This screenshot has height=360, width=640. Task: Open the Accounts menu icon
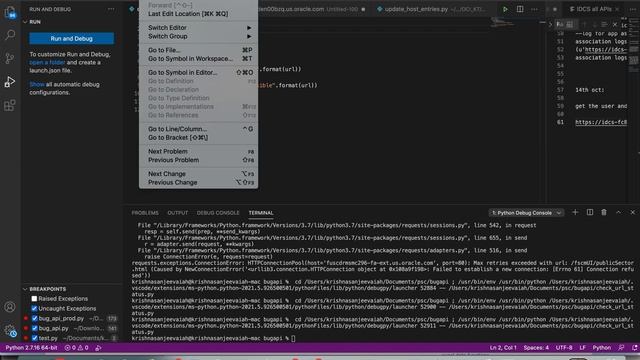click(10, 307)
